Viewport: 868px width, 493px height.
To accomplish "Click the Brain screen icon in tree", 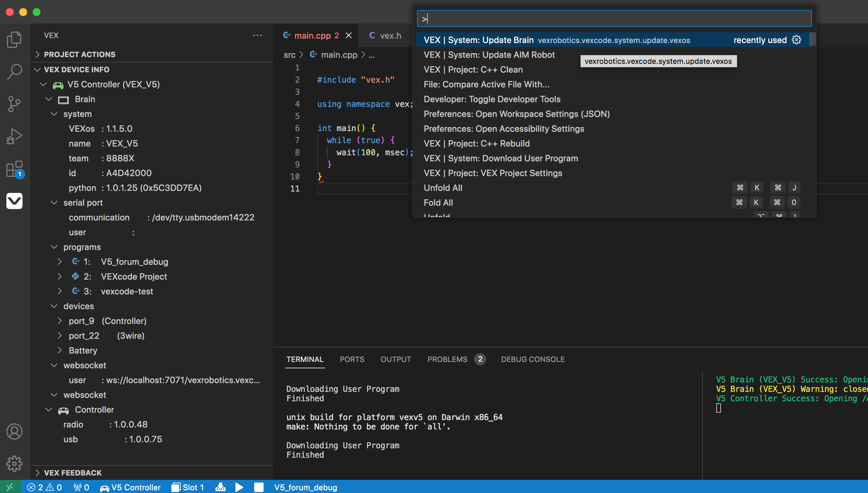I will tap(63, 99).
